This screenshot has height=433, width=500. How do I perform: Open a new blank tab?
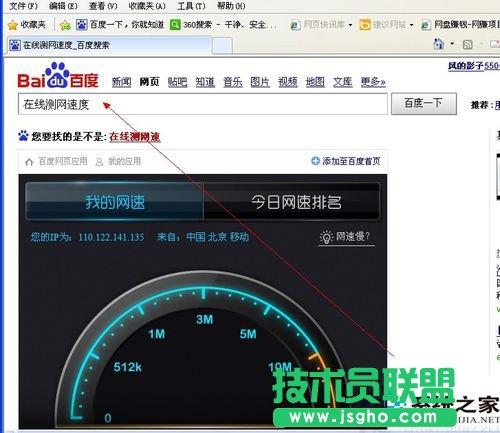(223, 46)
